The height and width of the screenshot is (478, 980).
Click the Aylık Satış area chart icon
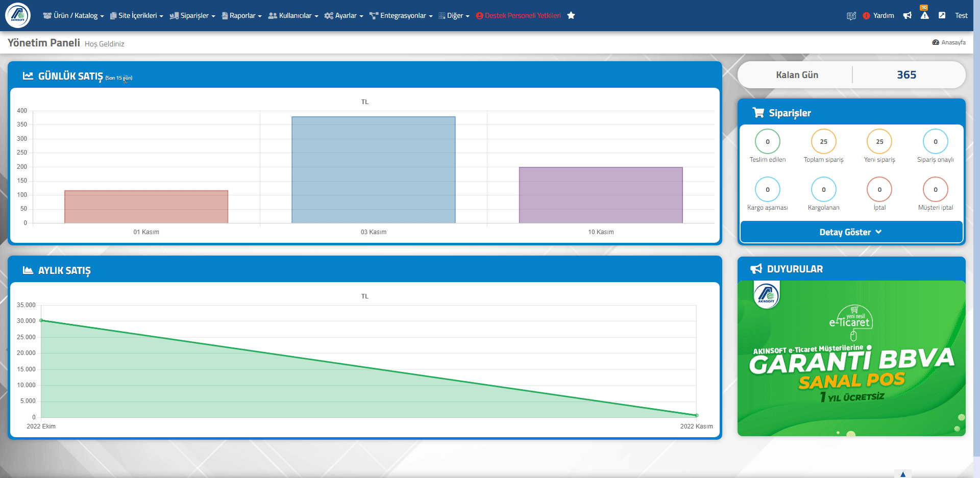click(28, 270)
